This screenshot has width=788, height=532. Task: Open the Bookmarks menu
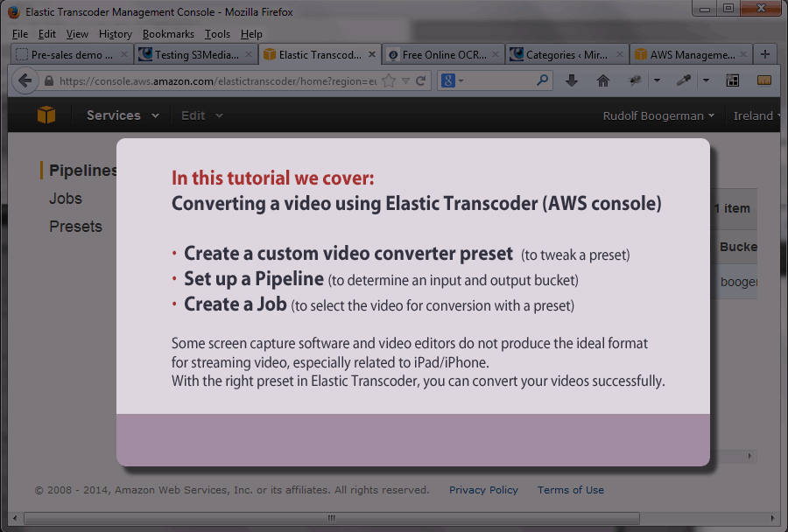(168, 34)
